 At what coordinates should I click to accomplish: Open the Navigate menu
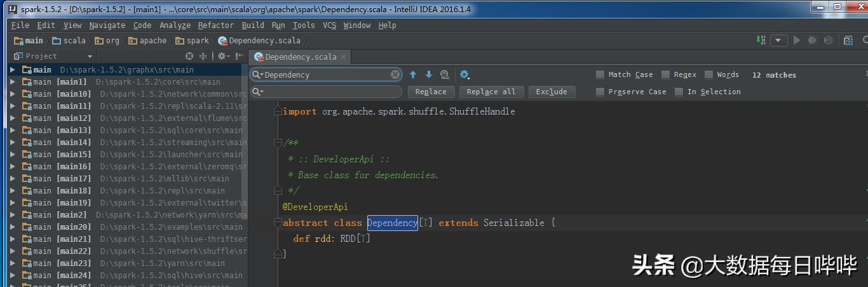tap(107, 25)
